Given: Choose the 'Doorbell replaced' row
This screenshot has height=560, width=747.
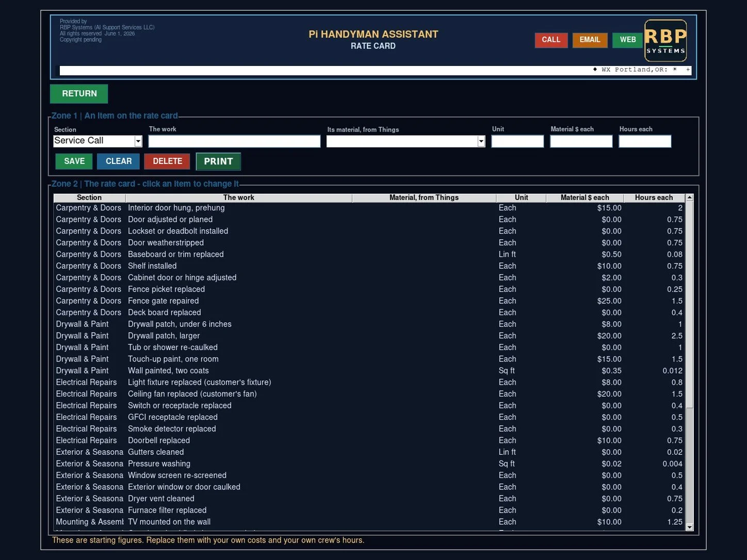Looking at the screenshot, I should click(369, 440).
